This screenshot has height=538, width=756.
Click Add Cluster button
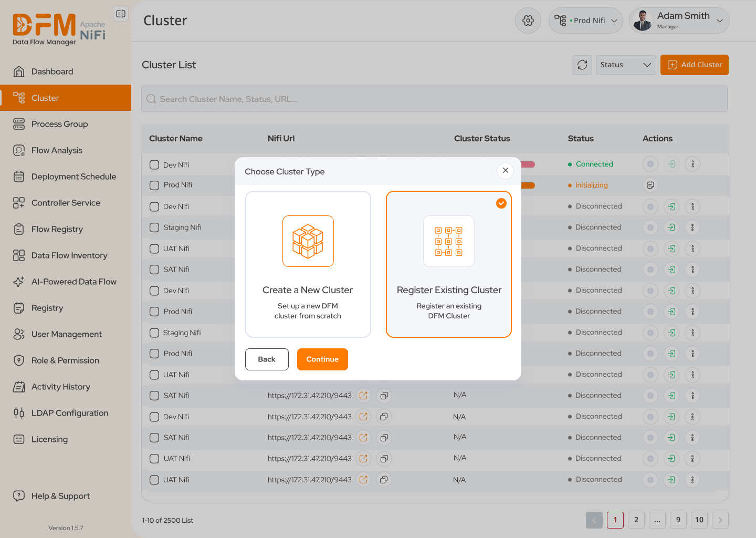[x=695, y=65]
